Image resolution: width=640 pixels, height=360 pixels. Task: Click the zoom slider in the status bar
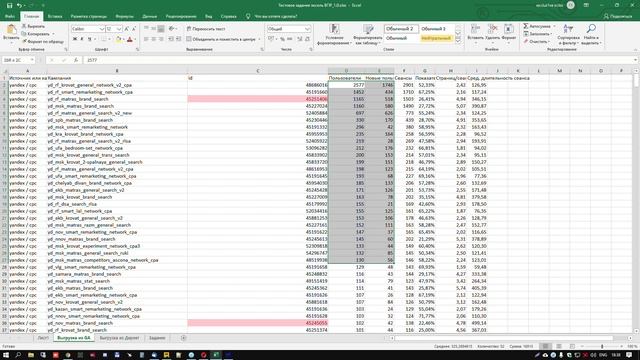coord(602,346)
